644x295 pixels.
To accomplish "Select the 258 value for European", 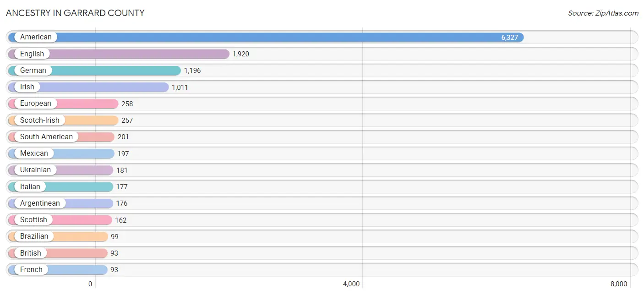I will (127, 104).
